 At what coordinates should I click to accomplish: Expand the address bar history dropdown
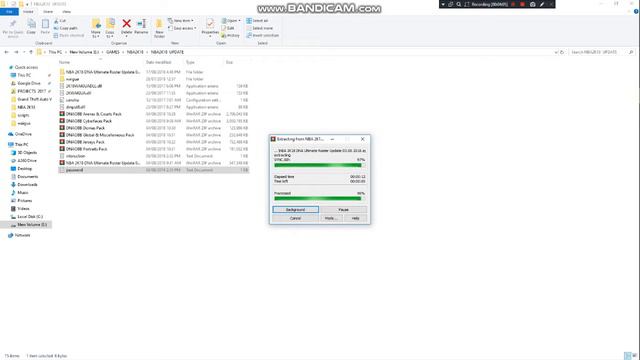(x=556, y=52)
